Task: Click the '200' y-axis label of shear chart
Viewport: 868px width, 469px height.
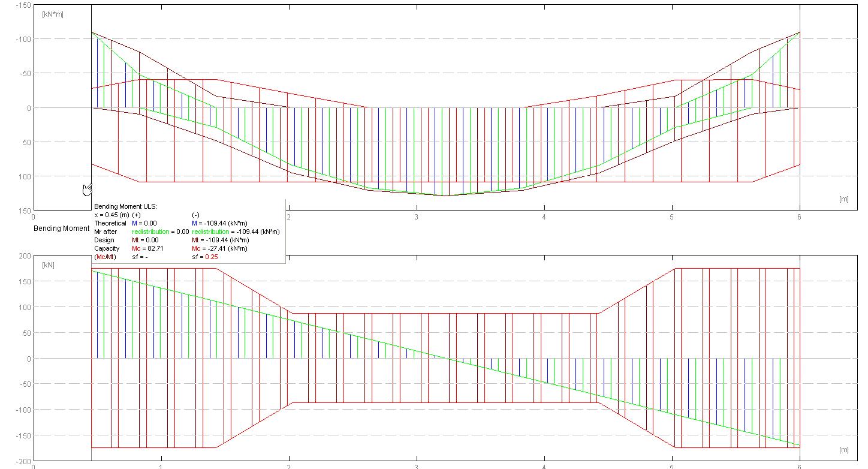Action: point(25,255)
